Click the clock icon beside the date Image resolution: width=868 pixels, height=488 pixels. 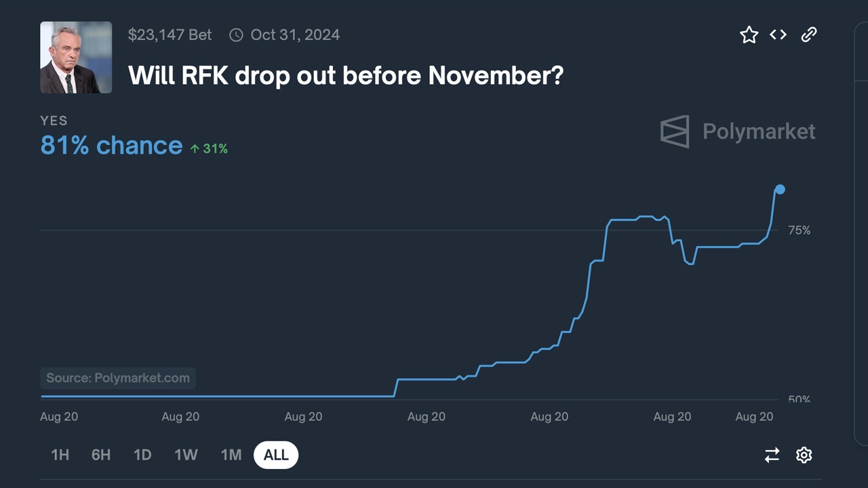pyautogui.click(x=236, y=34)
